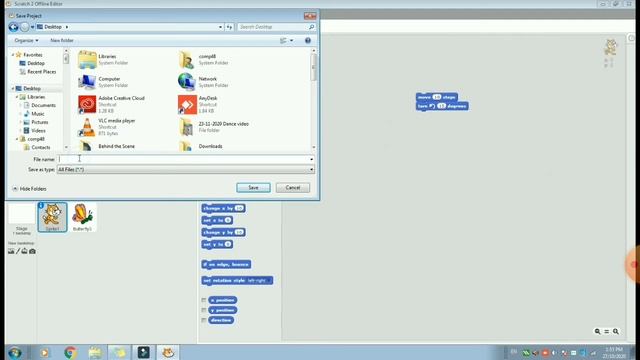640x360 pixels.
Task: Reset scripts area zoom with equals icon
Action: click(607, 331)
